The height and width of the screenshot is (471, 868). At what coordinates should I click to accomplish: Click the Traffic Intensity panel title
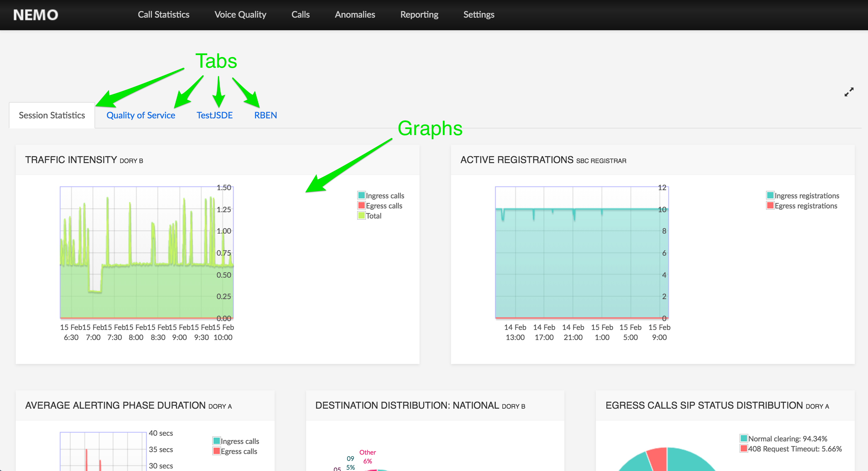pos(84,160)
